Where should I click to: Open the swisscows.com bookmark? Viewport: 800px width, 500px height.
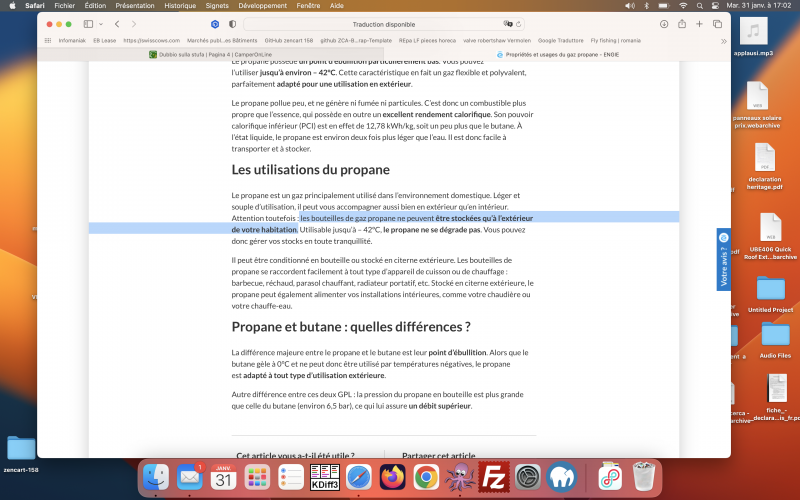click(x=152, y=40)
